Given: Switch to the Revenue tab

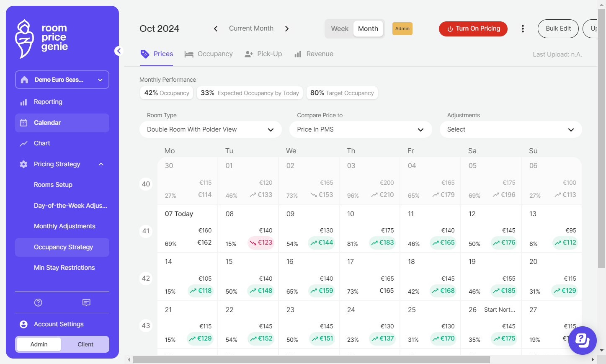Looking at the screenshot, I should (x=314, y=54).
